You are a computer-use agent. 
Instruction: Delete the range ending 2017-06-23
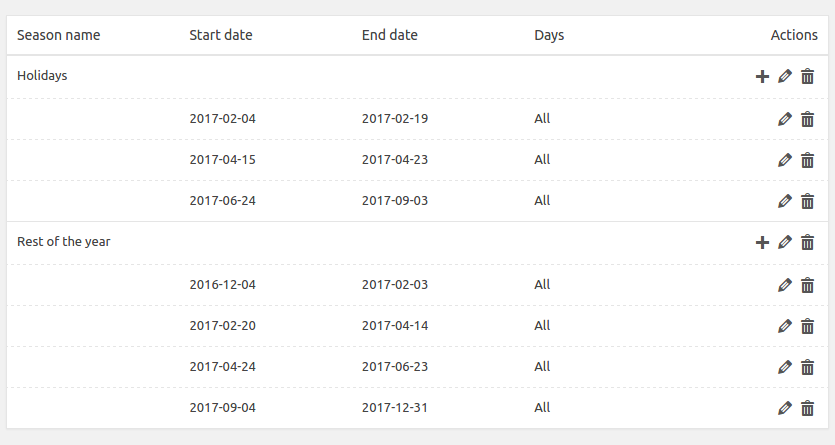(x=808, y=367)
